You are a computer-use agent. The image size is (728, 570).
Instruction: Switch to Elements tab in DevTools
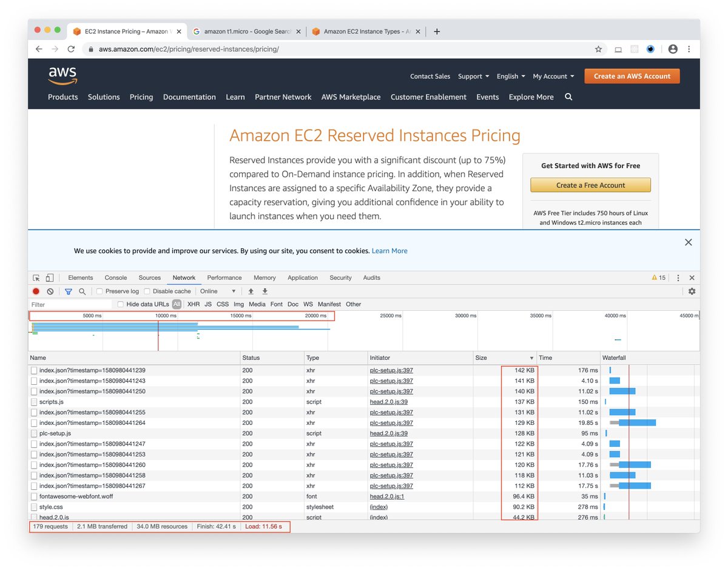coord(81,277)
